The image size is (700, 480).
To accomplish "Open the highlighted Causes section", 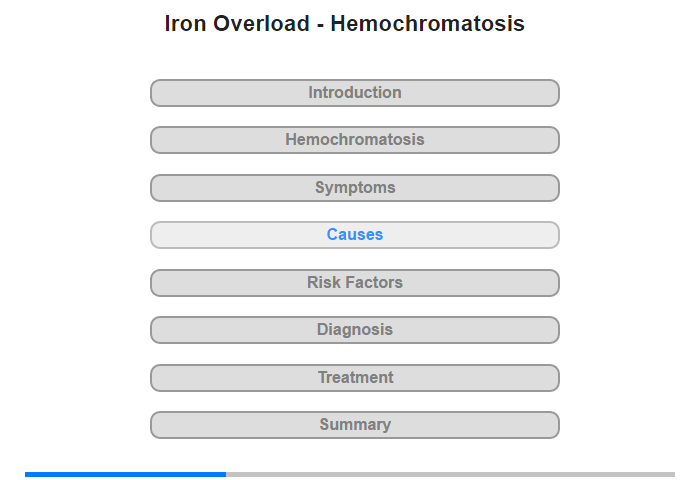I will [x=355, y=235].
